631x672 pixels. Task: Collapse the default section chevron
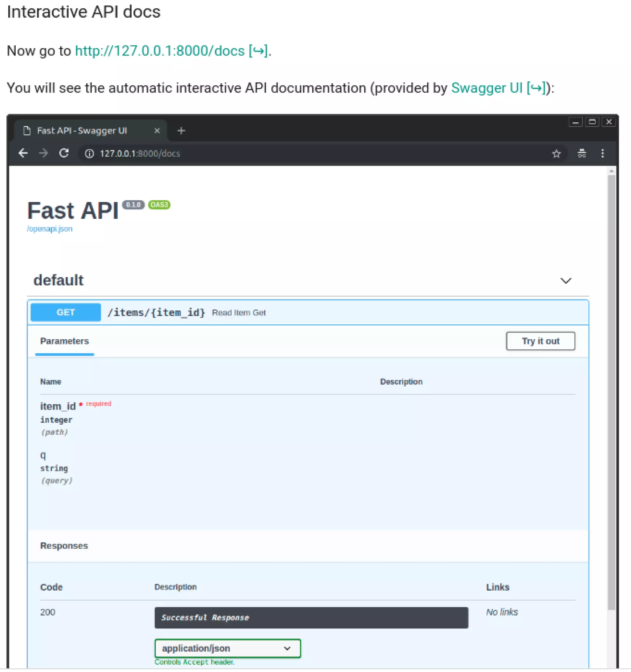(565, 280)
